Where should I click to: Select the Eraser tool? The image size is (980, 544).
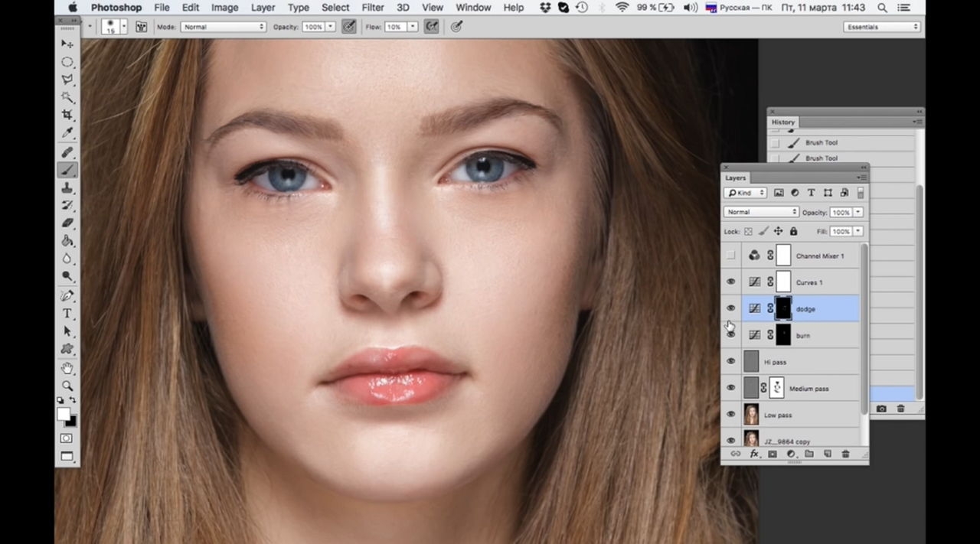coord(67,223)
